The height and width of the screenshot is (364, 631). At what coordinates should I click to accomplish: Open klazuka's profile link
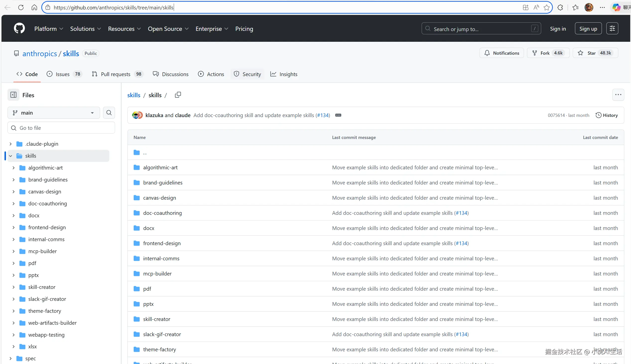[x=154, y=115]
